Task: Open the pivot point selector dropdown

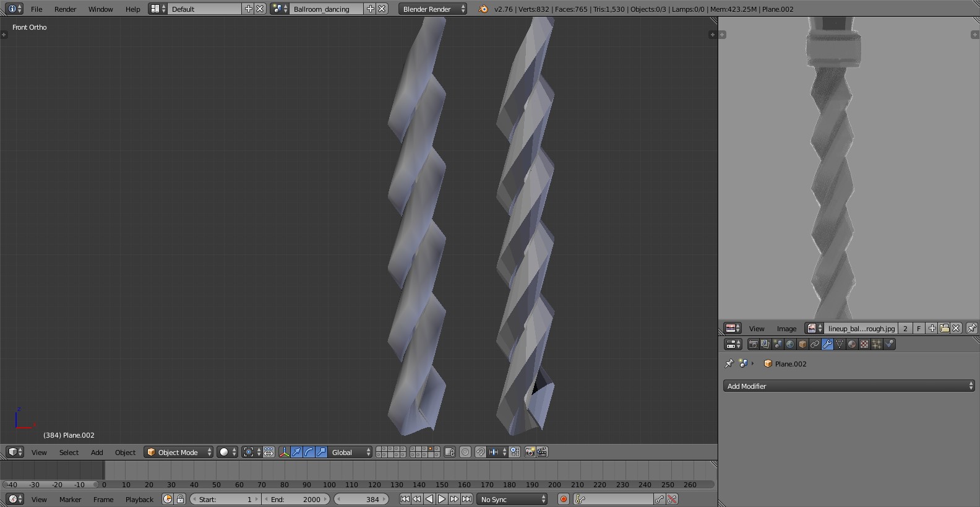Action: point(251,452)
